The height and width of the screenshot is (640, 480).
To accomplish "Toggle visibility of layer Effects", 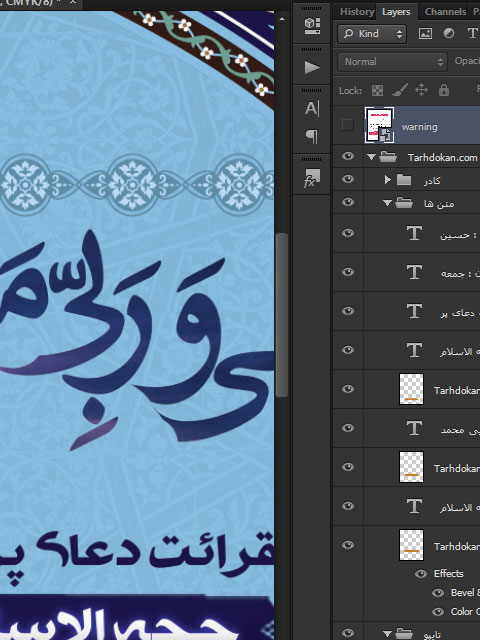I will (421, 574).
